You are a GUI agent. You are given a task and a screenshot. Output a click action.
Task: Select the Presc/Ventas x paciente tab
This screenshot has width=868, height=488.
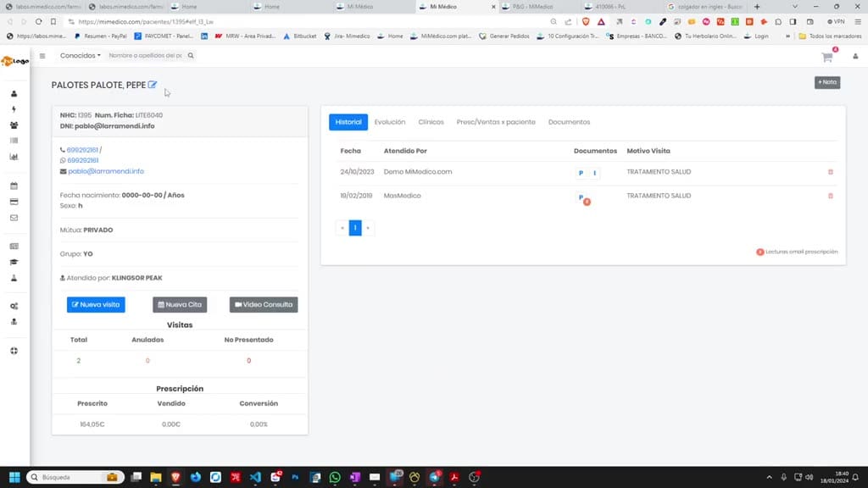(495, 122)
